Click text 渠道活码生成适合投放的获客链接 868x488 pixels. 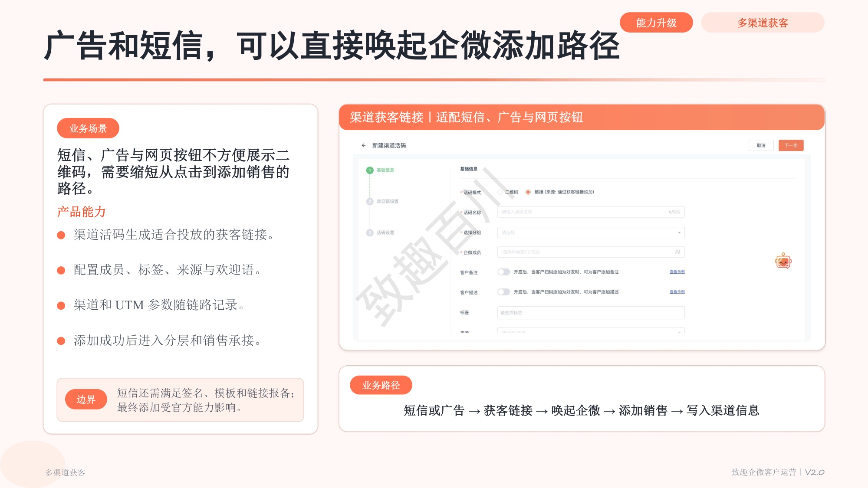(x=174, y=235)
